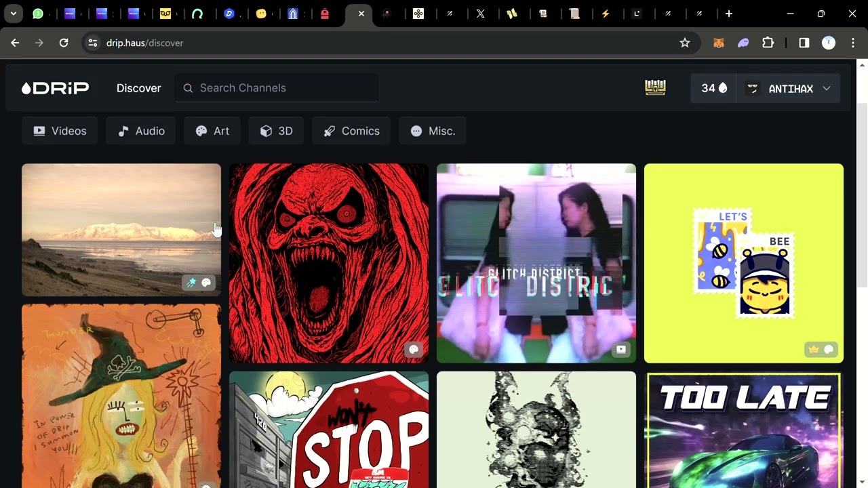
Task: Filter by Art category
Action: (212, 131)
